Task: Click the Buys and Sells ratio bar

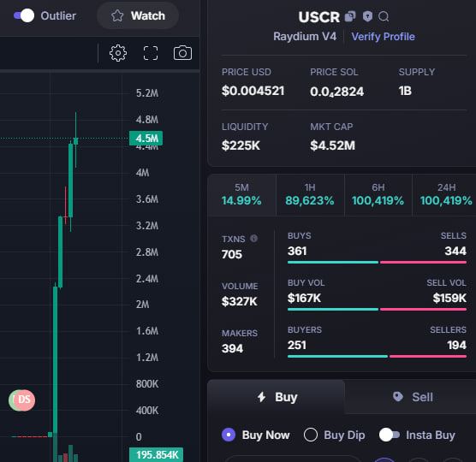Action: 377,263
